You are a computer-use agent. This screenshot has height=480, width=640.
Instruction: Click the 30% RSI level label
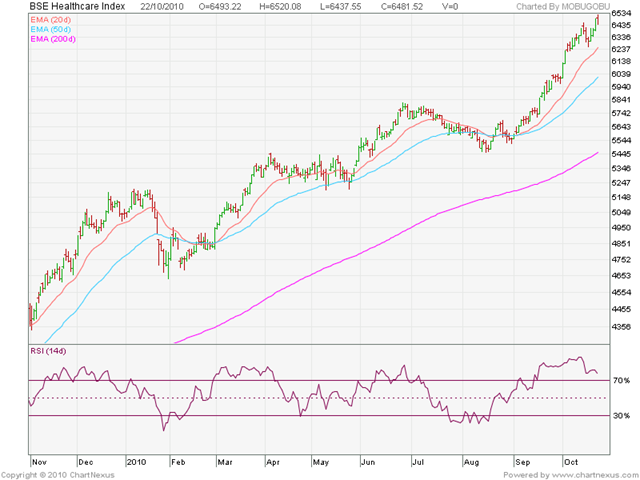[x=621, y=416]
